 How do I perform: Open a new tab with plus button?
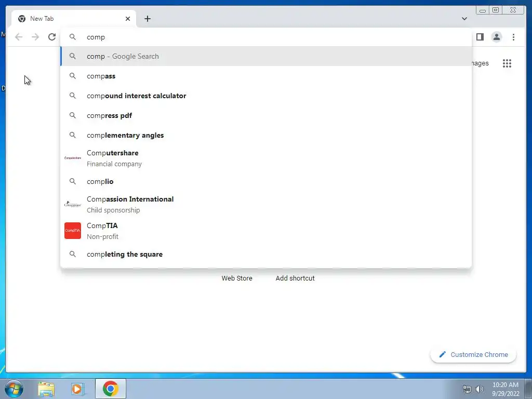(x=147, y=19)
